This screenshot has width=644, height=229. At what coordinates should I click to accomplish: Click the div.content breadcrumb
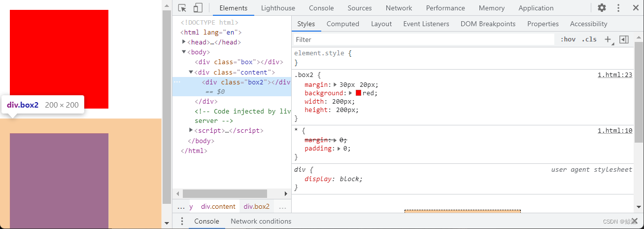coord(218,207)
